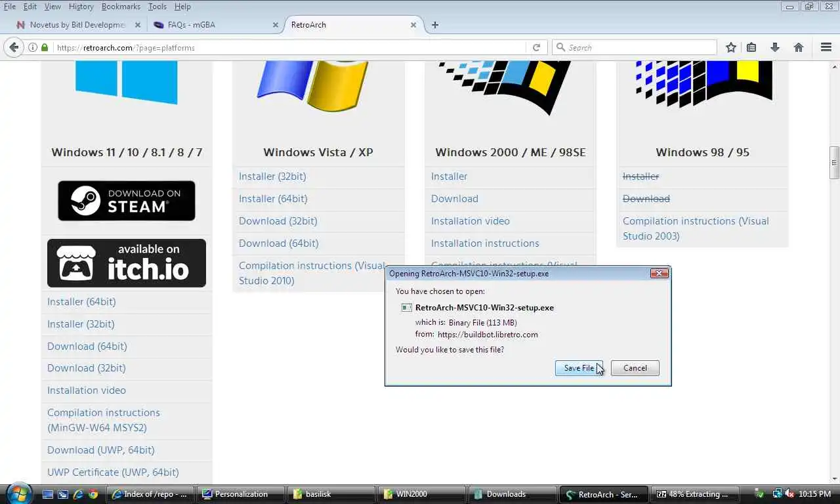Open the View menu
The image size is (840, 504).
[52, 7]
